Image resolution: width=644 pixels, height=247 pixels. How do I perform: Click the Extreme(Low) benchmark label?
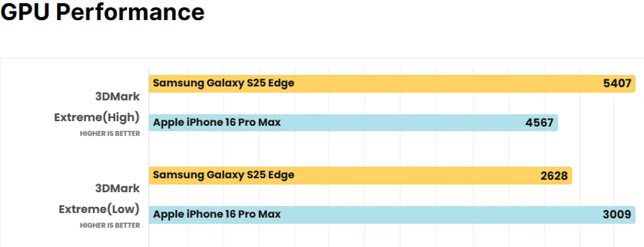click(x=99, y=209)
